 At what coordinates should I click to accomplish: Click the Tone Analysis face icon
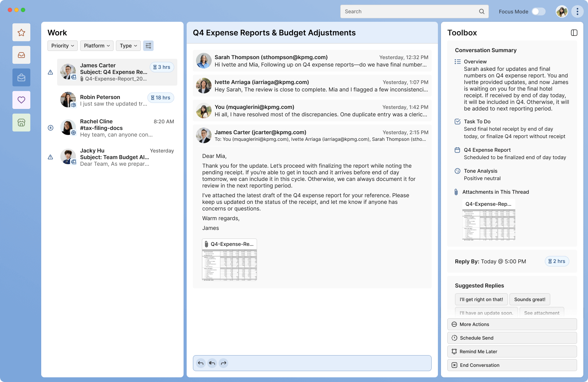(458, 171)
